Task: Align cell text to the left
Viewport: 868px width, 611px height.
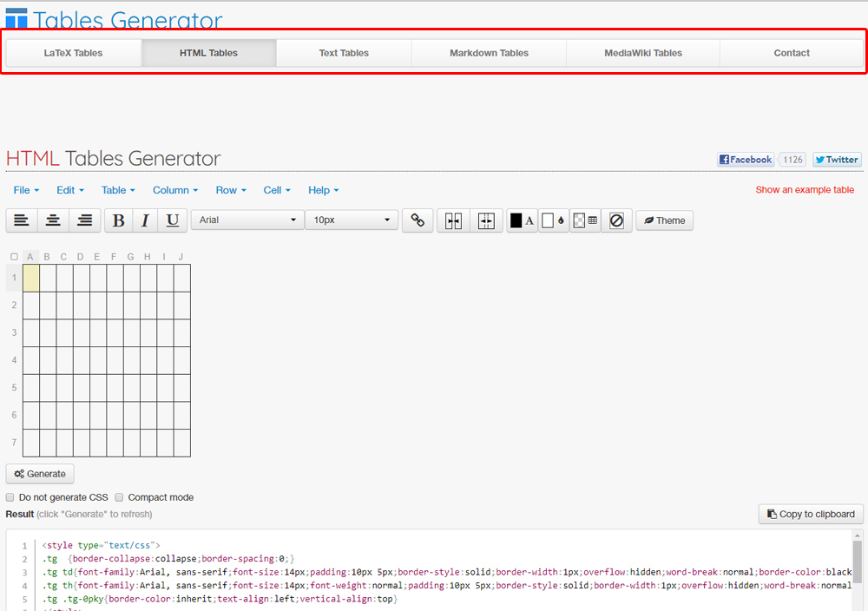Action: tap(22, 220)
